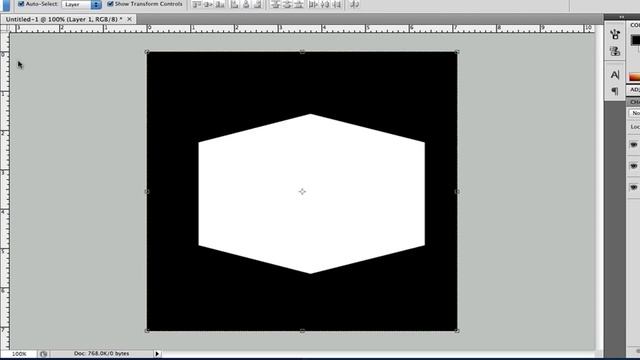The width and height of the screenshot is (640, 360).
Task: Click the ruler origin corner box
Action: (x=5, y=28)
